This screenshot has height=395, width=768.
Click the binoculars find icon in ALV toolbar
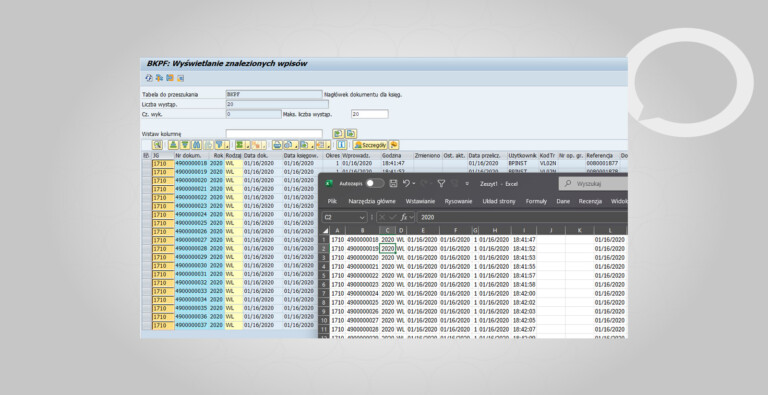(196, 145)
